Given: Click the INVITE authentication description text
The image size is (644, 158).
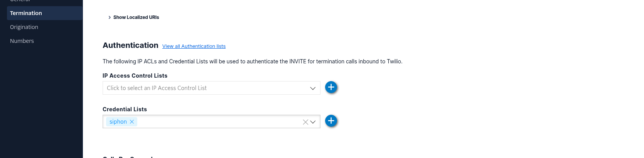Looking at the screenshot, I should coord(252,61).
